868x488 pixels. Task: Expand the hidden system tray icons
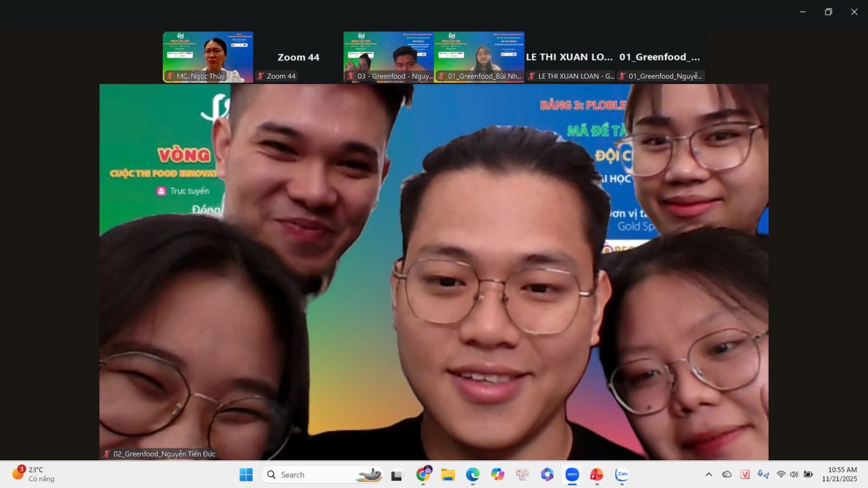pos(709,474)
